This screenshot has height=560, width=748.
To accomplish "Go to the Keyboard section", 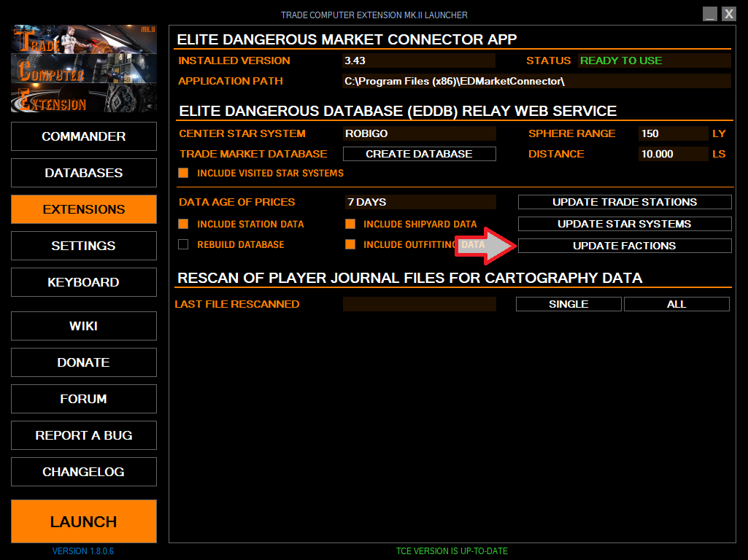I will coord(83,282).
